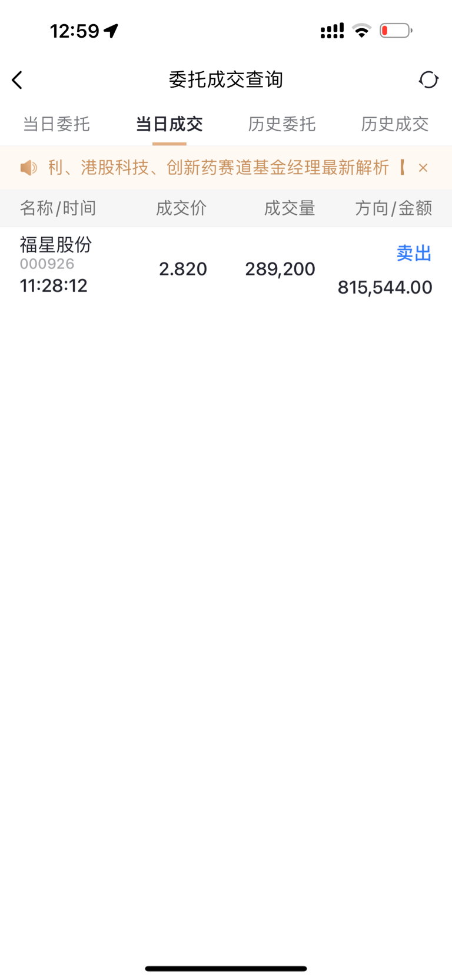Tap the 815,544.00 amount value

pos(385,287)
